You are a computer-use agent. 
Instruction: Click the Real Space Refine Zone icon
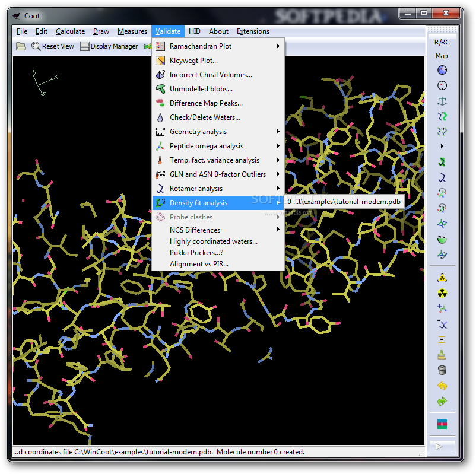pos(442,70)
